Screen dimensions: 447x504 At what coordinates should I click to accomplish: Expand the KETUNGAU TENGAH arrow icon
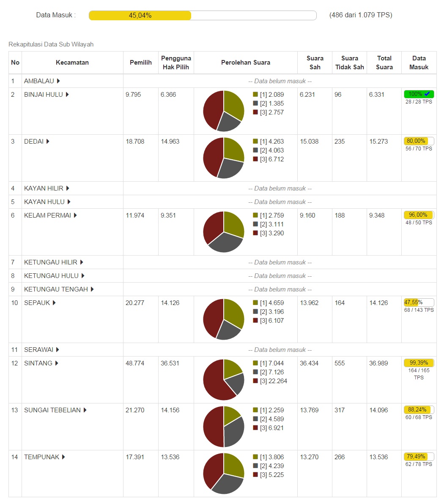92,289
